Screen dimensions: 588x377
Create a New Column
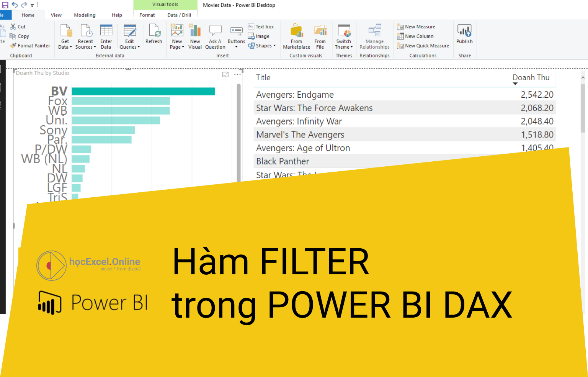[415, 36]
